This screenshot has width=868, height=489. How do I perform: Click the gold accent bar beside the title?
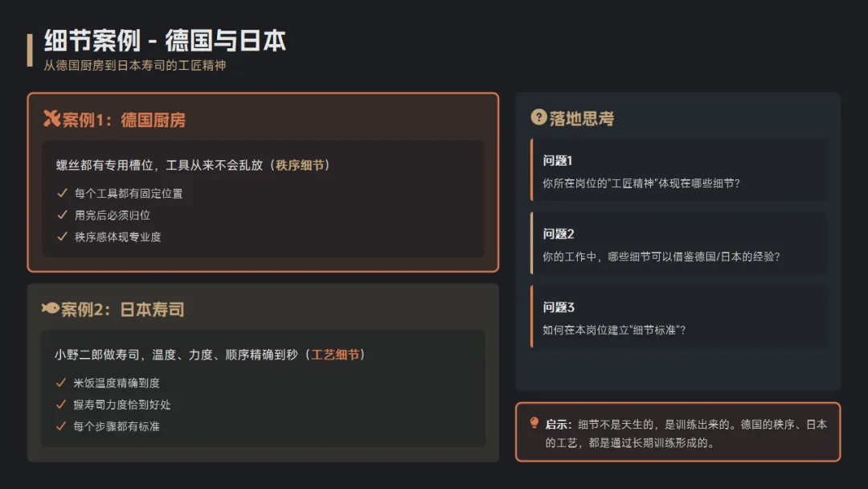[30, 50]
